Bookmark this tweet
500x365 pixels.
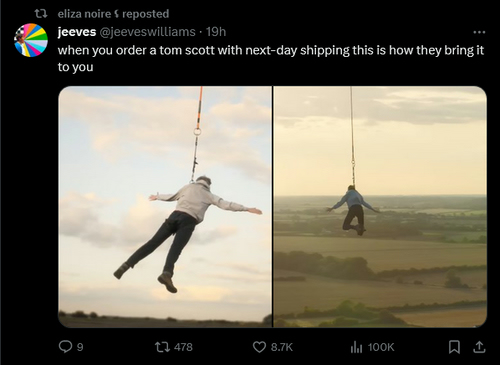point(454,347)
